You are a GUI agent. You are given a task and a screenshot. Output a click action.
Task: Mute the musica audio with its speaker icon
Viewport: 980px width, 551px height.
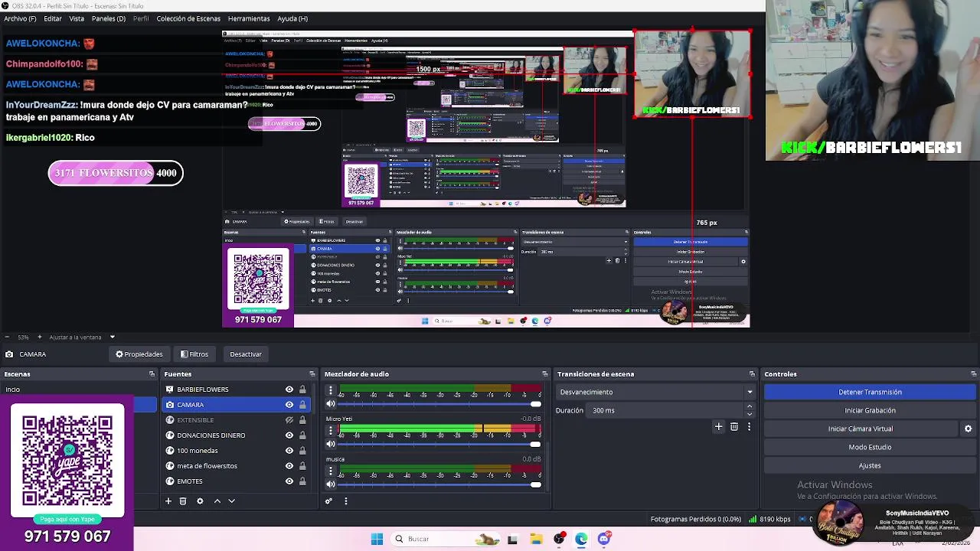coord(331,484)
